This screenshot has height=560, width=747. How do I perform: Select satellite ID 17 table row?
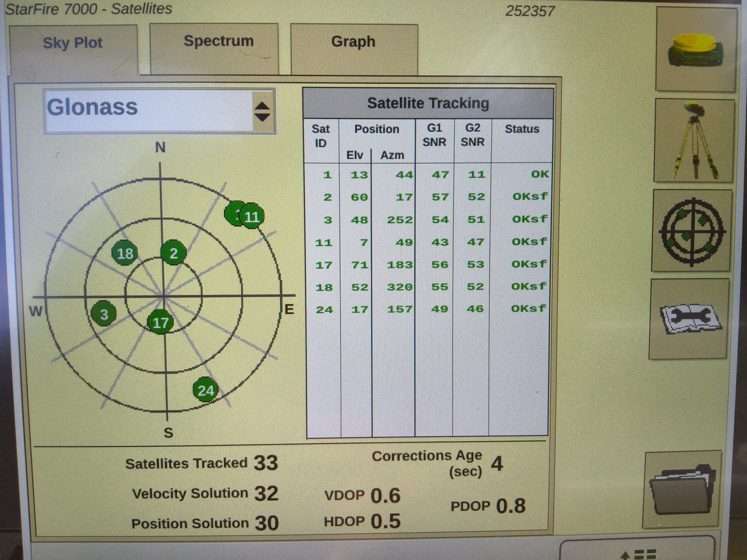click(428, 265)
